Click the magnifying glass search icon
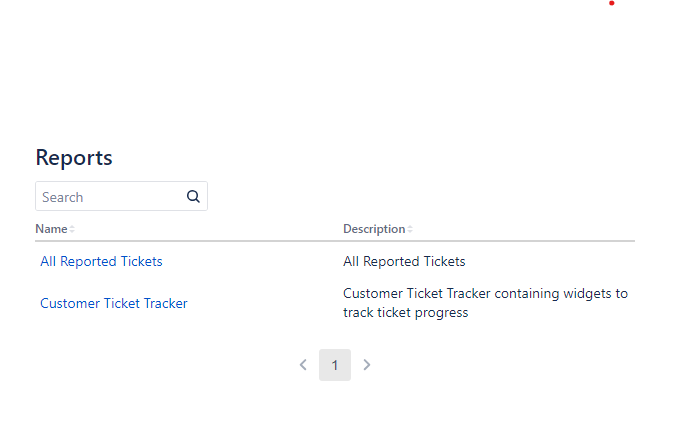The width and height of the screenshot is (682, 424). (193, 197)
